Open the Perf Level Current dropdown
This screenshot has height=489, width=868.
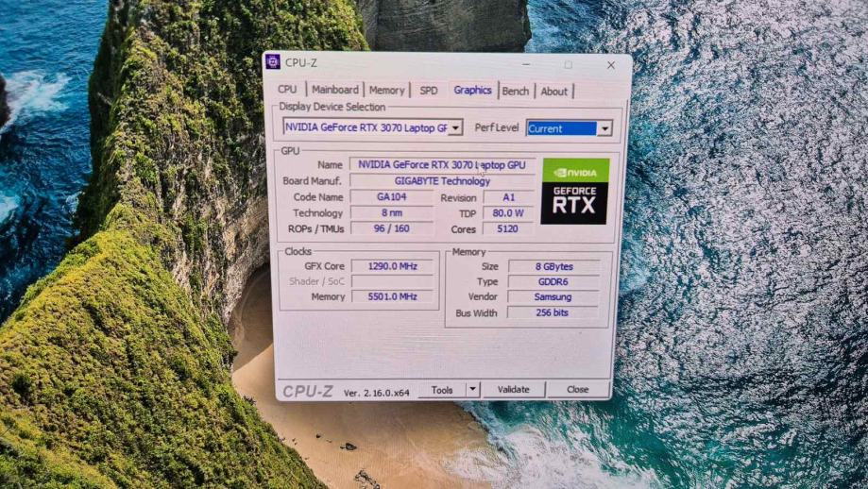569,128
